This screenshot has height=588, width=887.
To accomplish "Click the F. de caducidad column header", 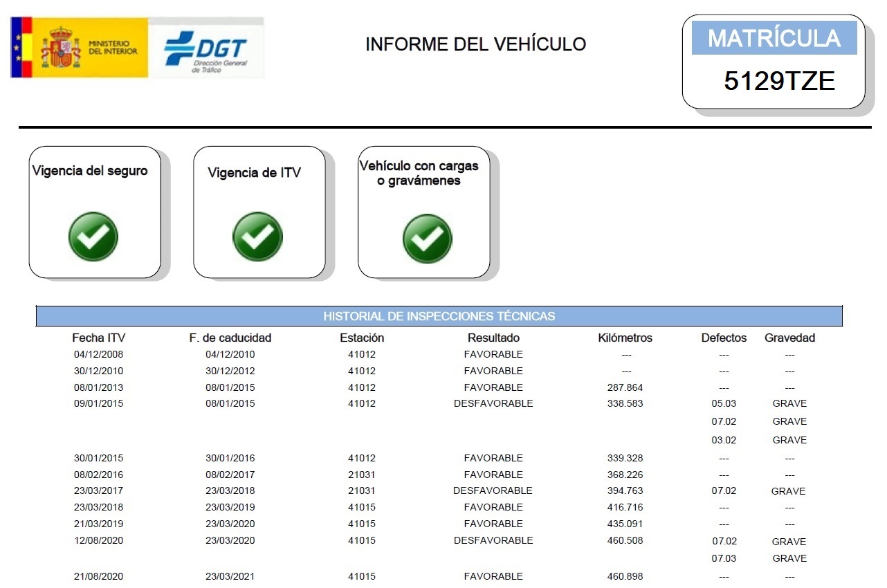I will pyautogui.click(x=230, y=338).
